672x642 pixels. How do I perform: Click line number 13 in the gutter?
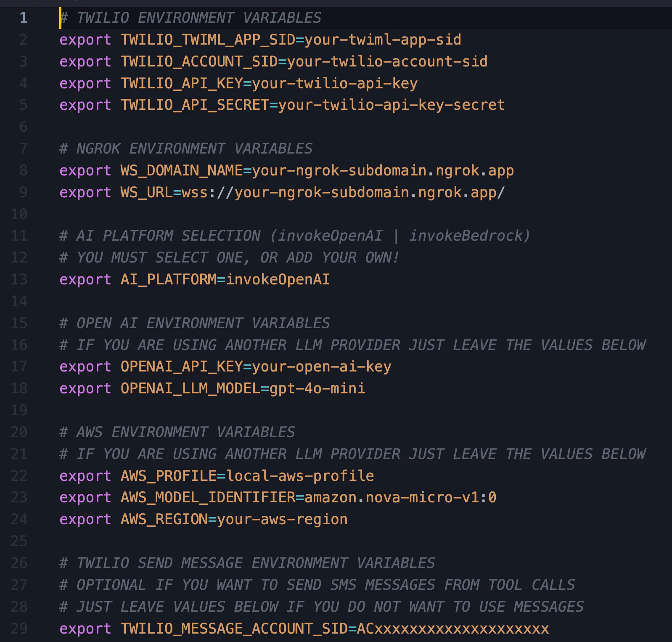point(19,279)
